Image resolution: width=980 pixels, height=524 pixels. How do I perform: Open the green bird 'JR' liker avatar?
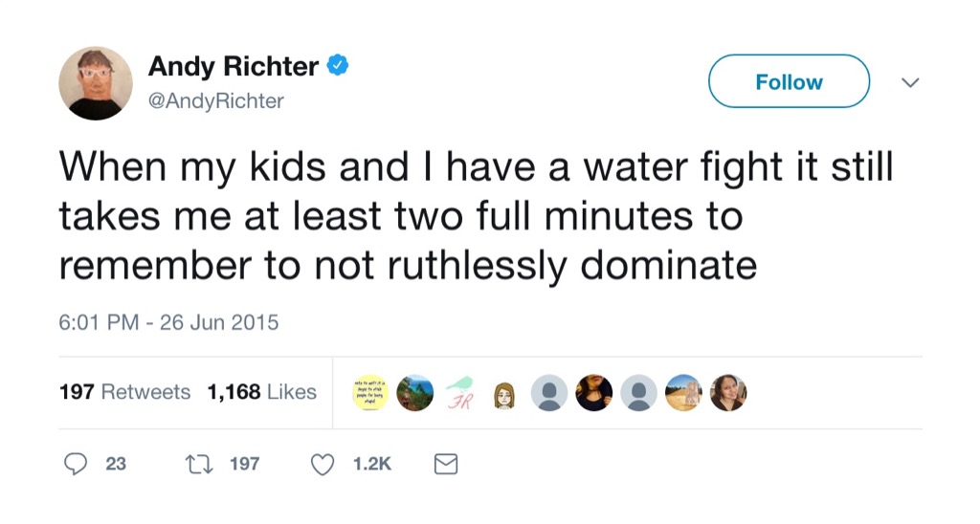pos(460,392)
